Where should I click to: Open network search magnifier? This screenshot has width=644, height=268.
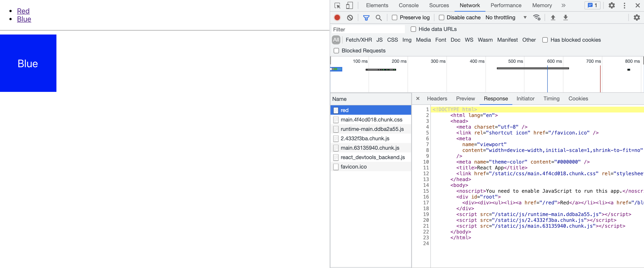coord(378,17)
